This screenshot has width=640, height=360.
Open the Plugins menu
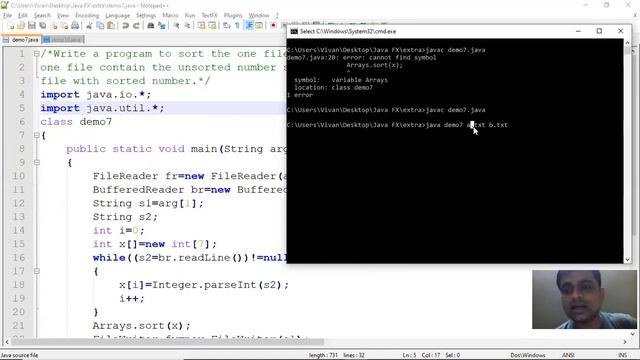pyautogui.click(x=233, y=16)
